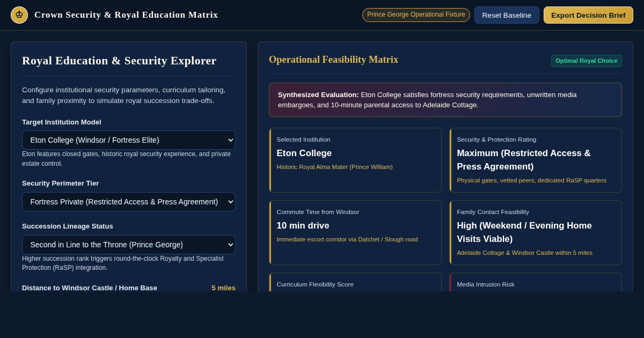Click Family Contact Feasibility card
Viewport: 644px width, 338px height.
[536, 232]
